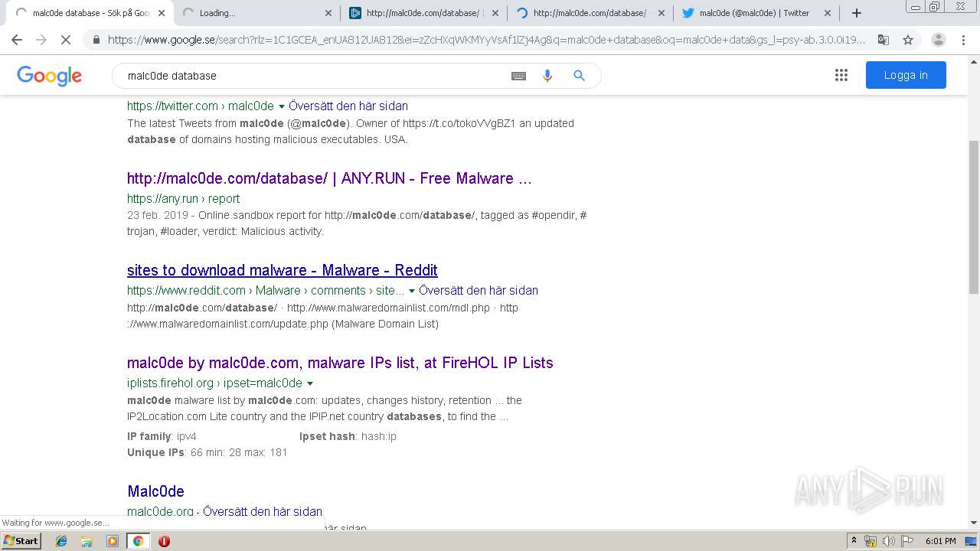Click the padlock site info icon
Screen dimensions: 980x551
click(96, 40)
